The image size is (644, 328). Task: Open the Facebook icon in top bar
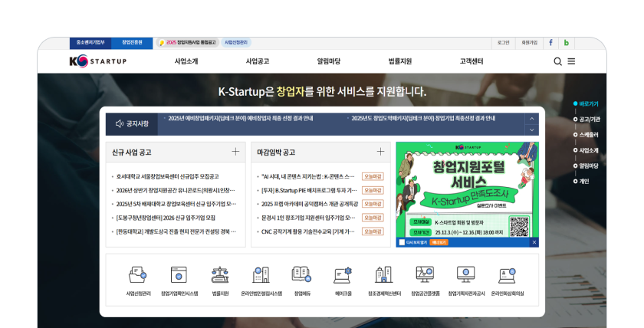550,43
